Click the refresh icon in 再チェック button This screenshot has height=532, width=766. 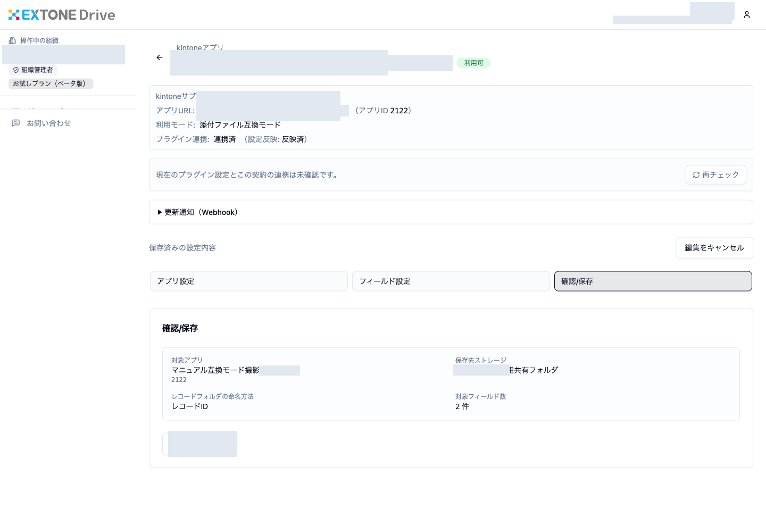click(x=696, y=174)
